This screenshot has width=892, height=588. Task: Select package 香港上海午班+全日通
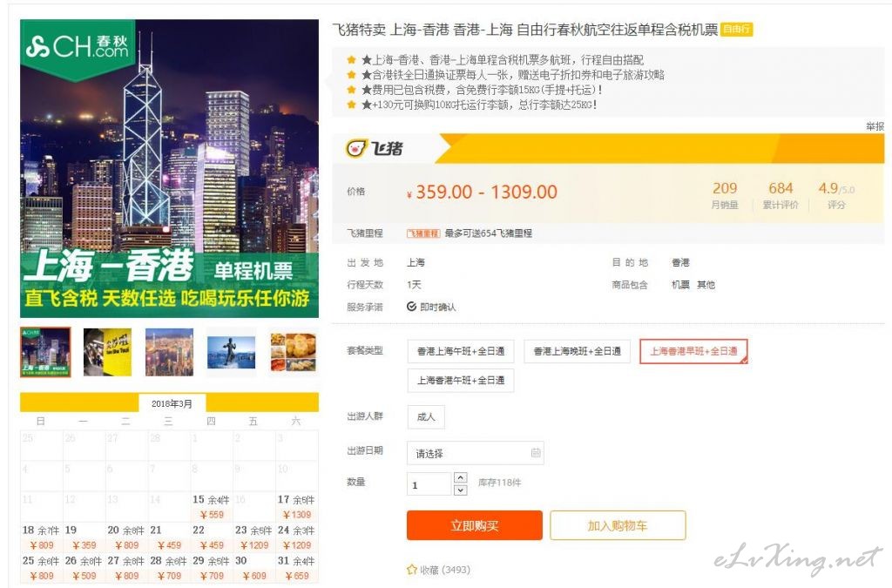[461, 351]
